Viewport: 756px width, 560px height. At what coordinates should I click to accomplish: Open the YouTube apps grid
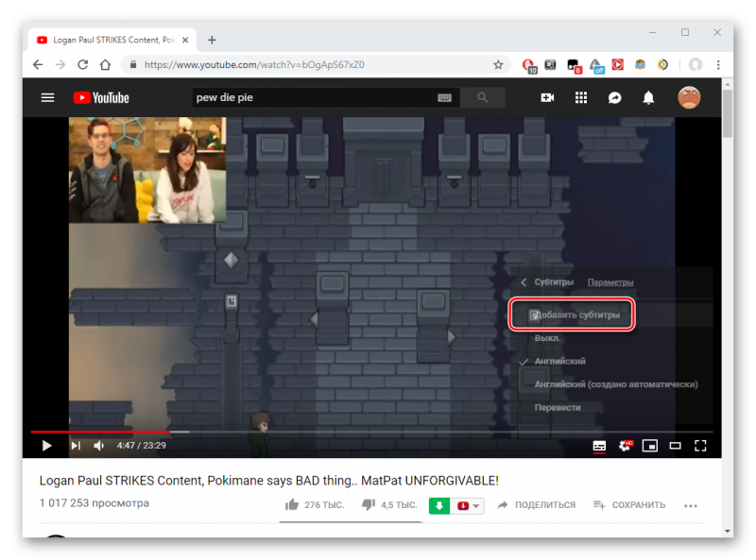581,98
